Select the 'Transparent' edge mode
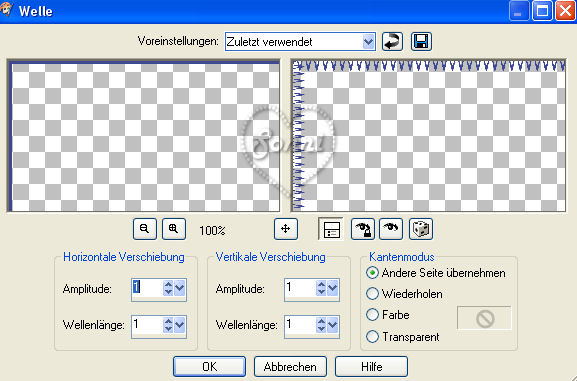 coord(403,336)
